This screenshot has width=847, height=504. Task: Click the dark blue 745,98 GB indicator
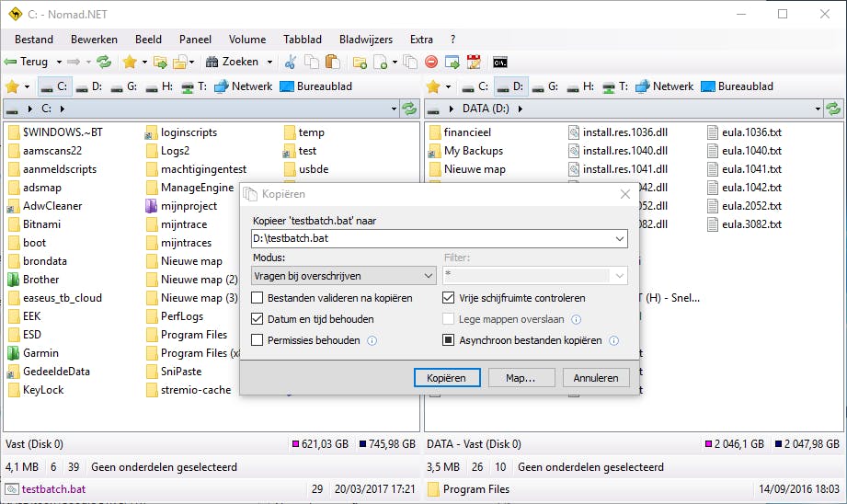coord(387,444)
